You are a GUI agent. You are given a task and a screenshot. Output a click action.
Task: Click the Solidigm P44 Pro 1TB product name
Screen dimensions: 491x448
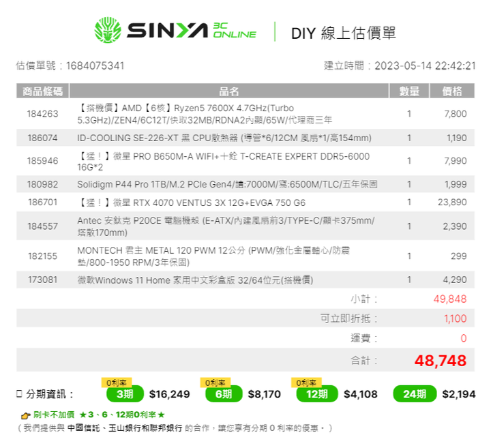227,184
